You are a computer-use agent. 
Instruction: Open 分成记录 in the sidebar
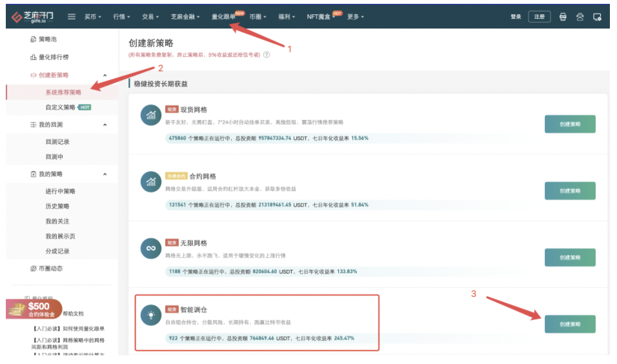point(57,251)
